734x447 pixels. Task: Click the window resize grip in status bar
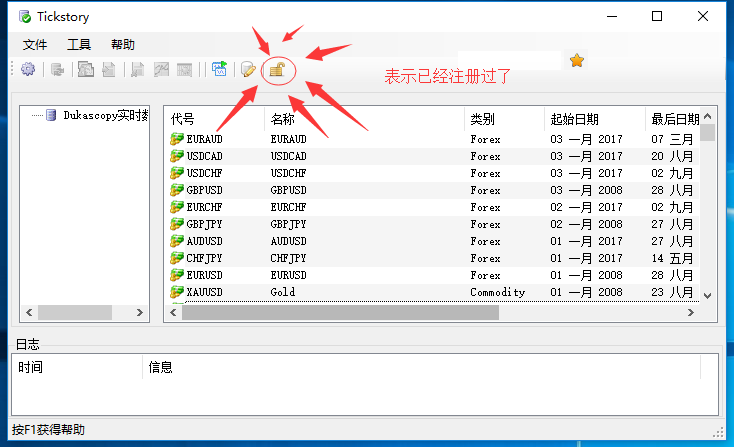point(719,433)
